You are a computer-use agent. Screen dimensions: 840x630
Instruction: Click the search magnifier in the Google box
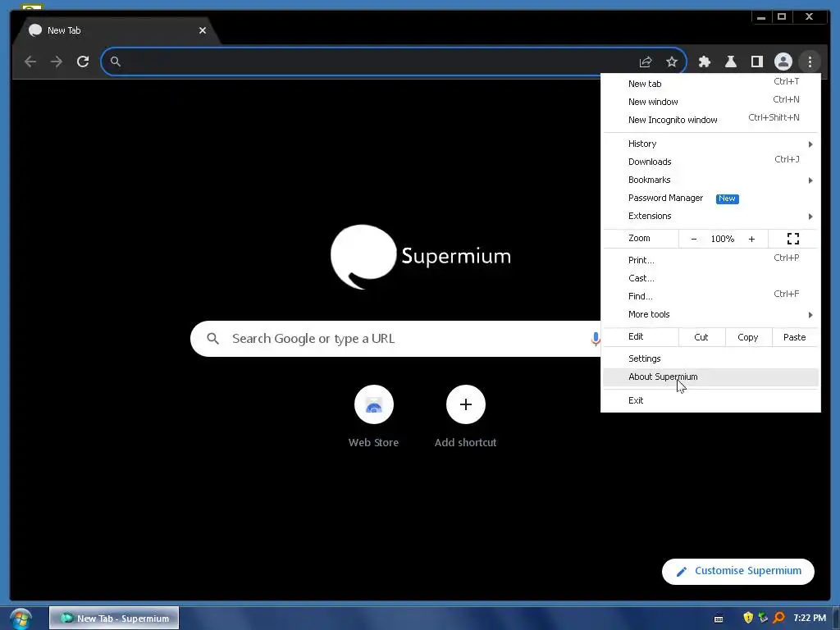click(x=212, y=339)
